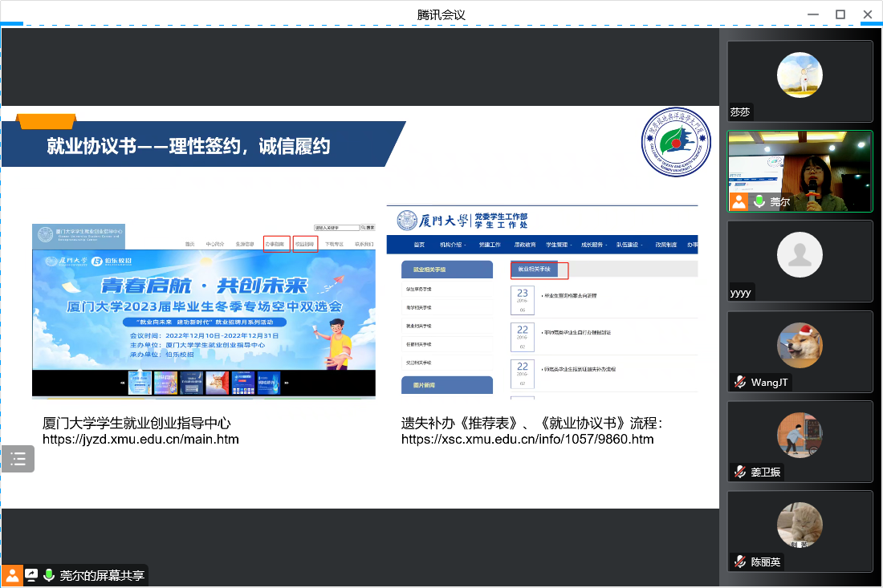This screenshot has width=883, height=588.
Task: Maximize the 腾讯会议 window
Action: pos(840,14)
